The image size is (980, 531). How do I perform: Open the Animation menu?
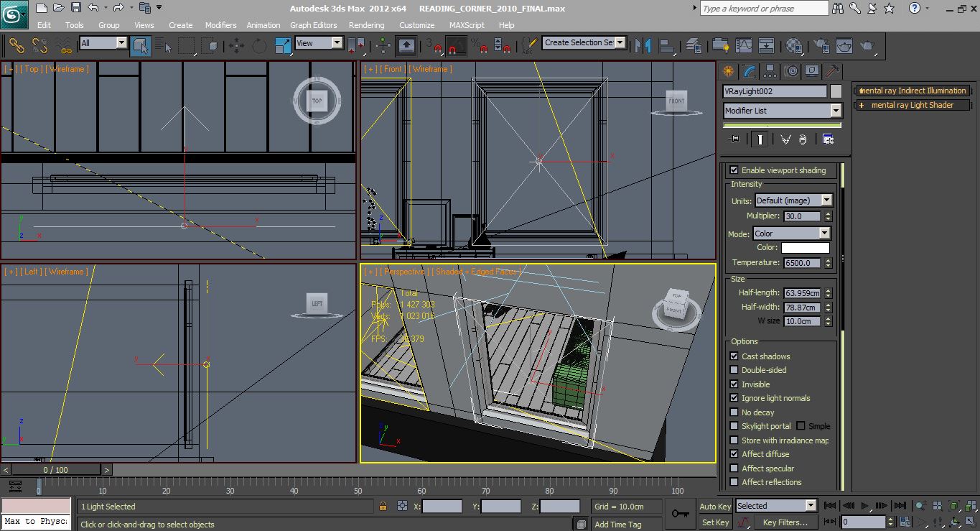point(263,25)
